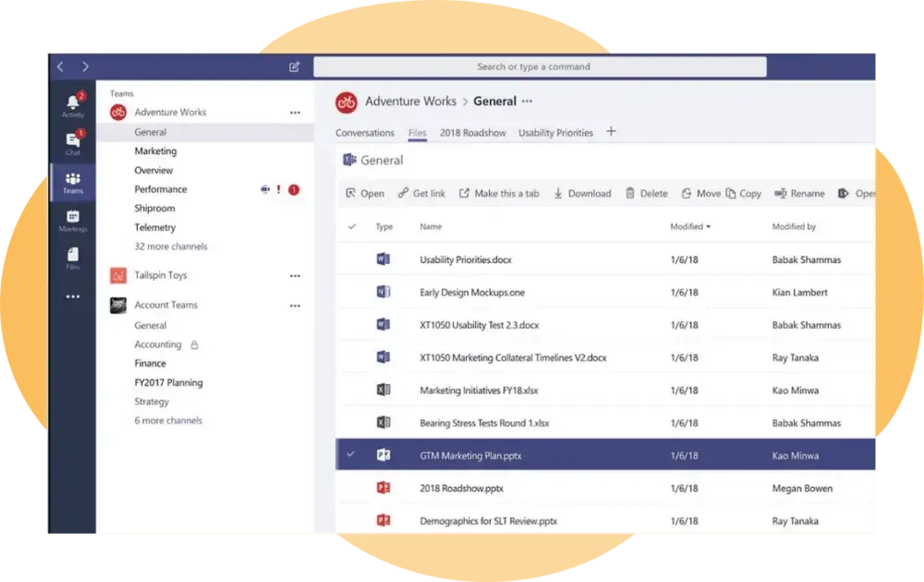Screen dimensions: 924x582
Task: Open the Meetings calendar icon
Action: pyautogui.click(x=72, y=216)
